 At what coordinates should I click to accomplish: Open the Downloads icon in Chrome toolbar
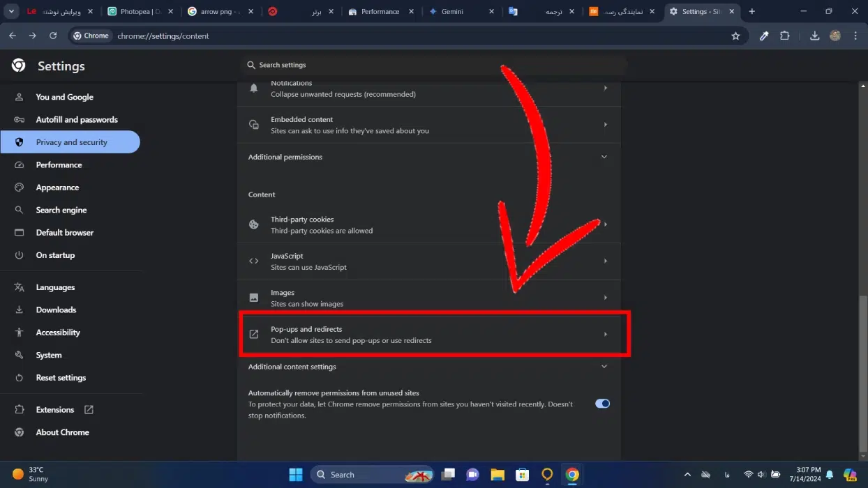814,36
